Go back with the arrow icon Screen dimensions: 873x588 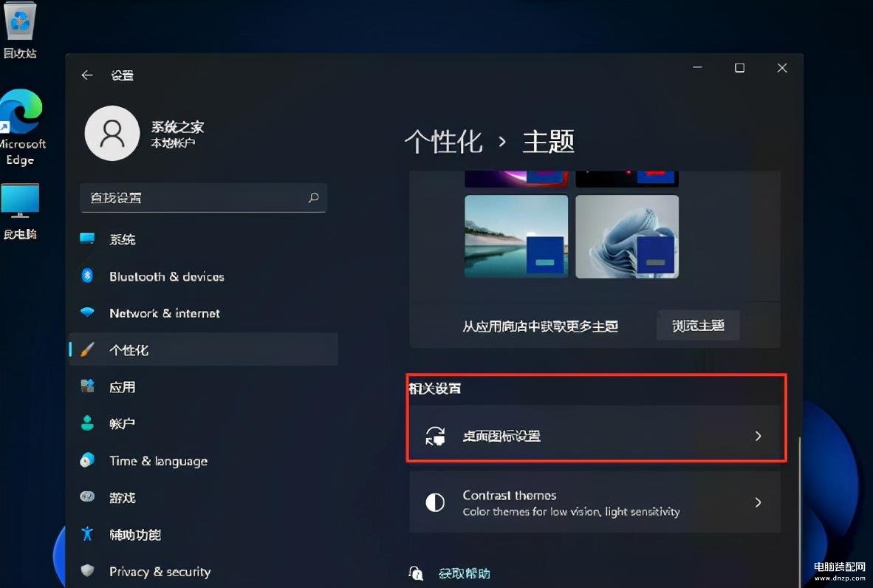tap(87, 75)
